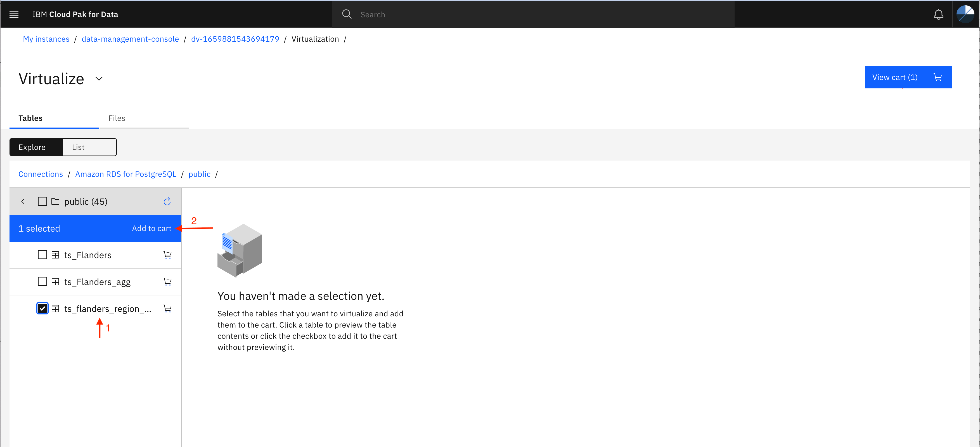Image resolution: width=980 pixels, height=447 pixels.
Task: Open Amazon RDS for PostgreSQL breadcrumb
Action: click(126, 174)
